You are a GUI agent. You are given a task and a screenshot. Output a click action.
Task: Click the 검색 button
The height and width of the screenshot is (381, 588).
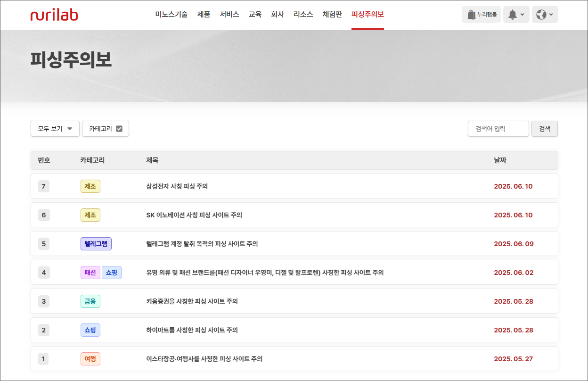(545, 129)
